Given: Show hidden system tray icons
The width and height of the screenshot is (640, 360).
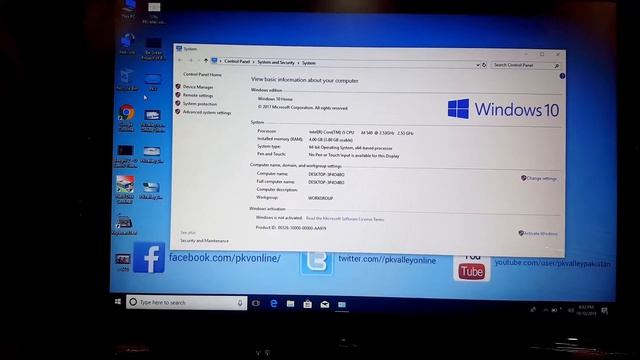Looking at the screenshot, I should click(x=546, y=310).
